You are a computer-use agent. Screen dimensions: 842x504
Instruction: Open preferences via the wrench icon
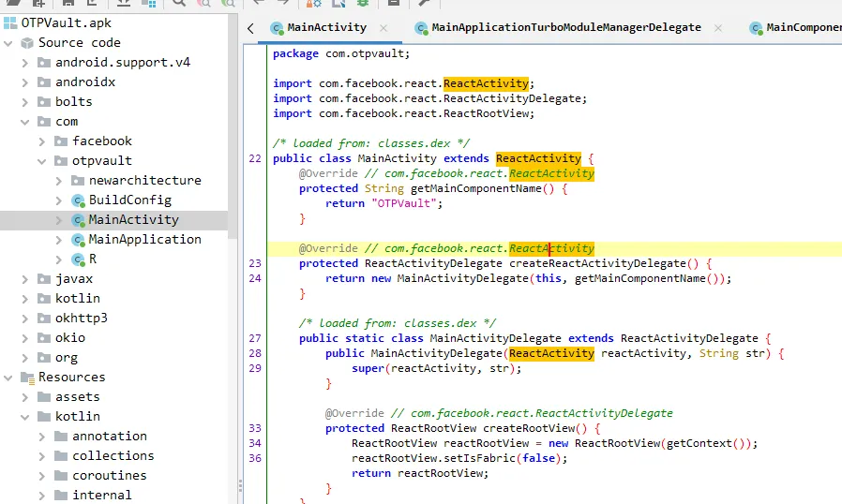click(x=424, y=3)
